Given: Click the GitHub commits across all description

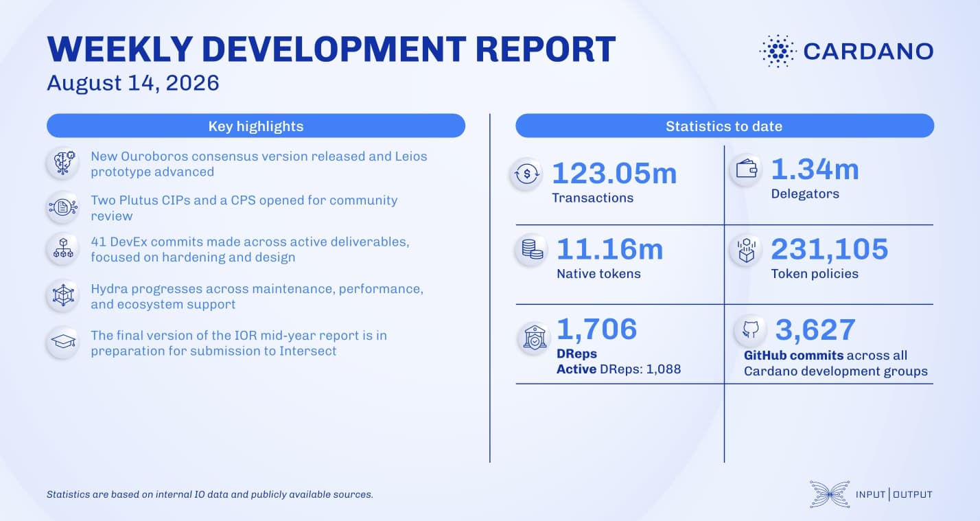Looking at the screenshot, I should click(x=836, y=363).
